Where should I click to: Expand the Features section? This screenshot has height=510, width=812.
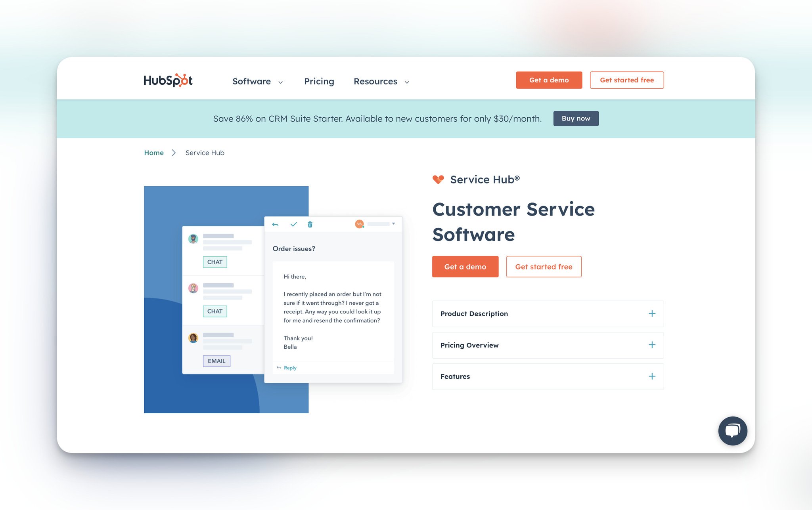pyautogui.click(x=651, y=376)
